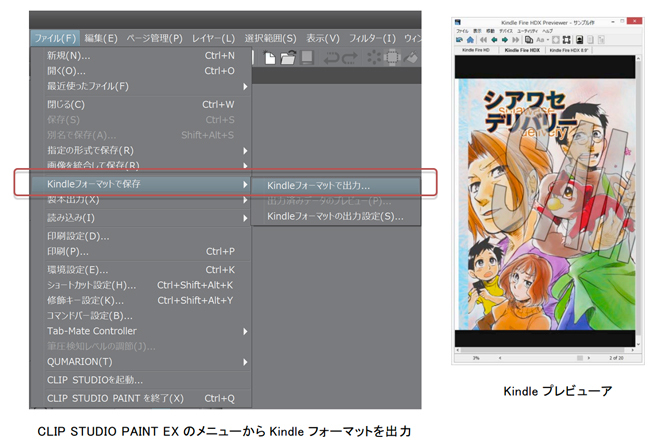Screen dimensions: 660x447
Task: Open the 選択範囲(S) menu
Action: click(x=270, y=38)
